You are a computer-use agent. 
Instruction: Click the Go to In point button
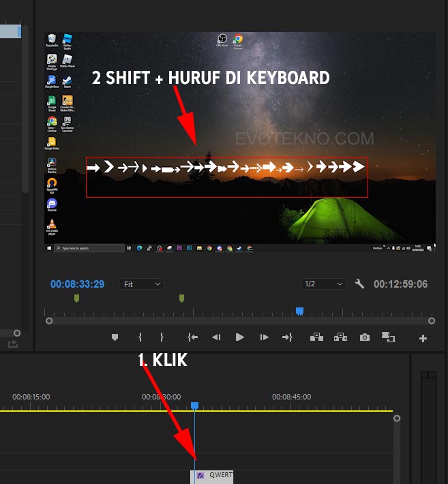[x=193, y=337]
